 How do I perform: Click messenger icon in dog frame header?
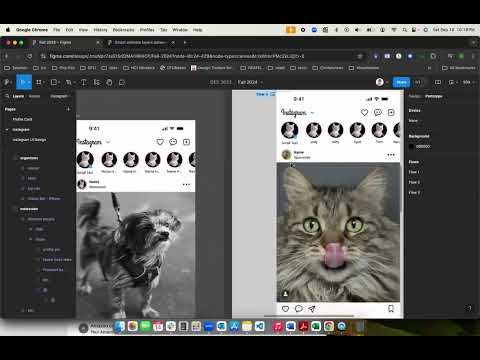tap(173, 142)
